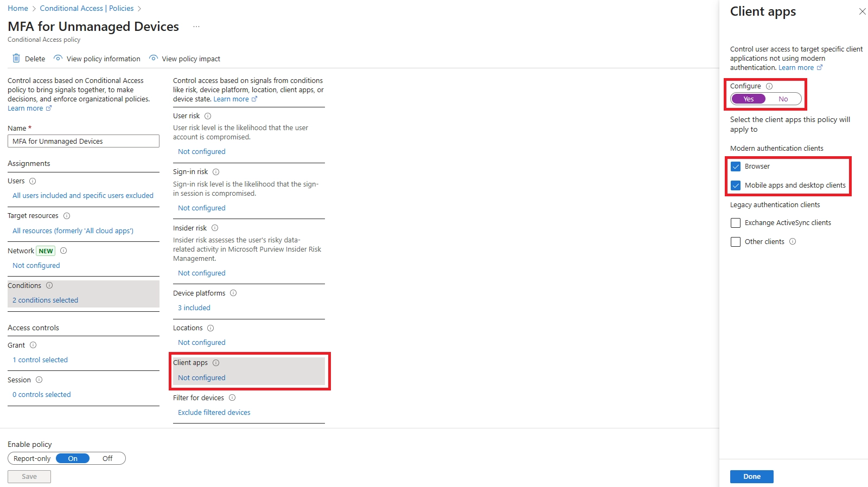Click the Done button
The height and width of the screenshot is (487, 868).
coord(751,477)
